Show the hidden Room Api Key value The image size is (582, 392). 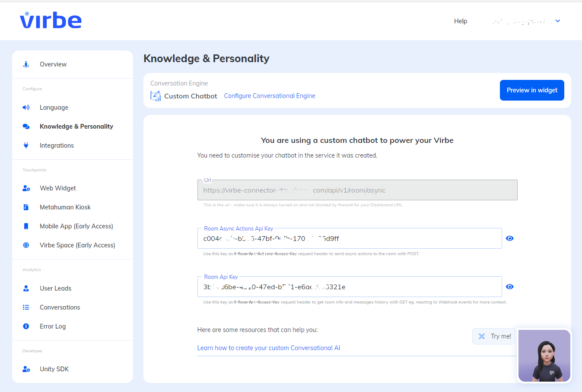(510, 286)
